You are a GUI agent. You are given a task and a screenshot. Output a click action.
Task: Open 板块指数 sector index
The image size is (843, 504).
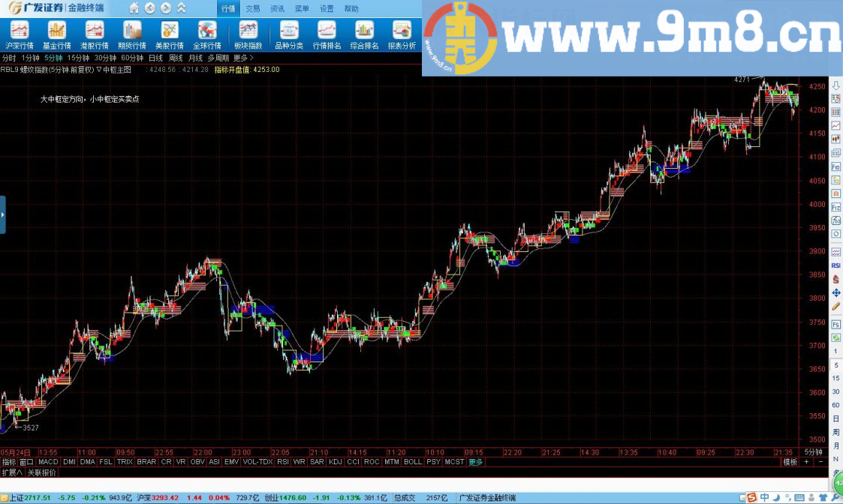pyautogui.click(x=248, y=34)
